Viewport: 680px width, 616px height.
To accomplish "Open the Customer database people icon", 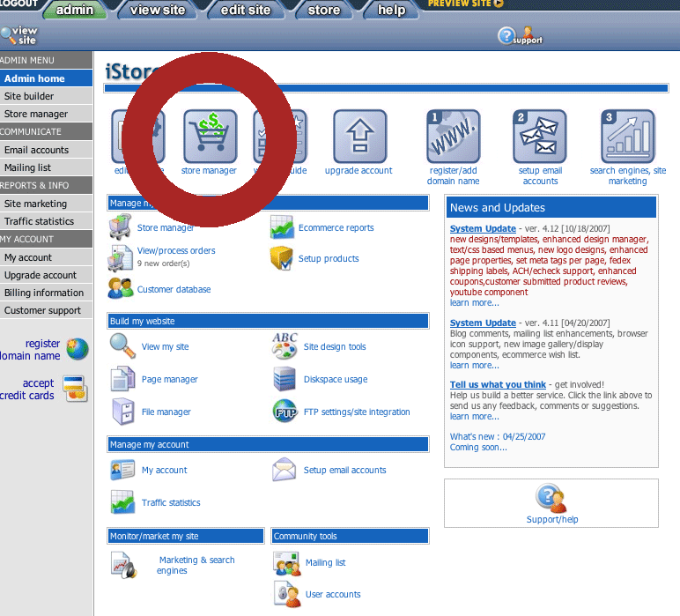I will point(120,288).
